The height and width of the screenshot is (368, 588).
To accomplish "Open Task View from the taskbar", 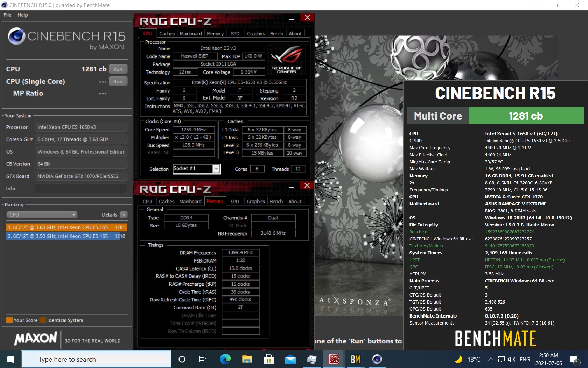I will point(203,359).
